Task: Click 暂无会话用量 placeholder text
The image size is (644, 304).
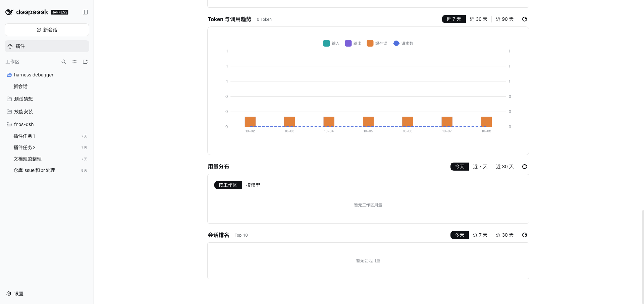Action: [368, 261]
